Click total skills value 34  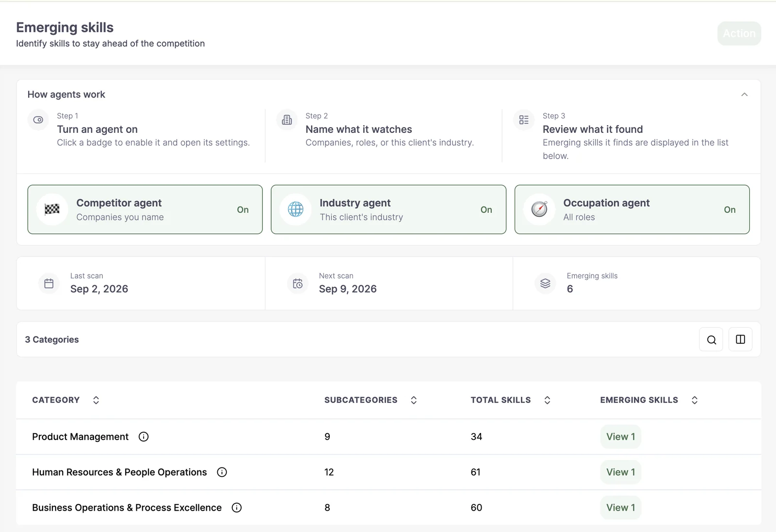(x=476, y=436)
